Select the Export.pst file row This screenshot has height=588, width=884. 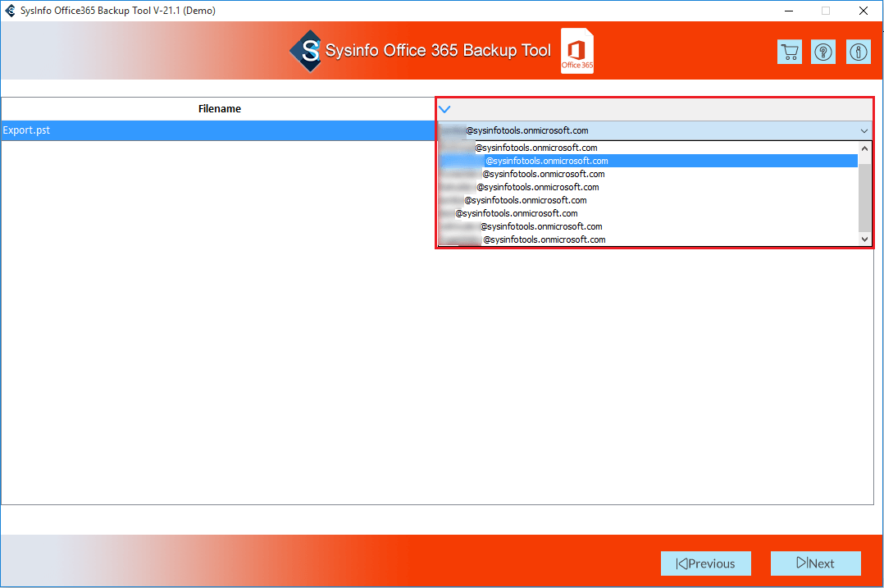point(218,130)
